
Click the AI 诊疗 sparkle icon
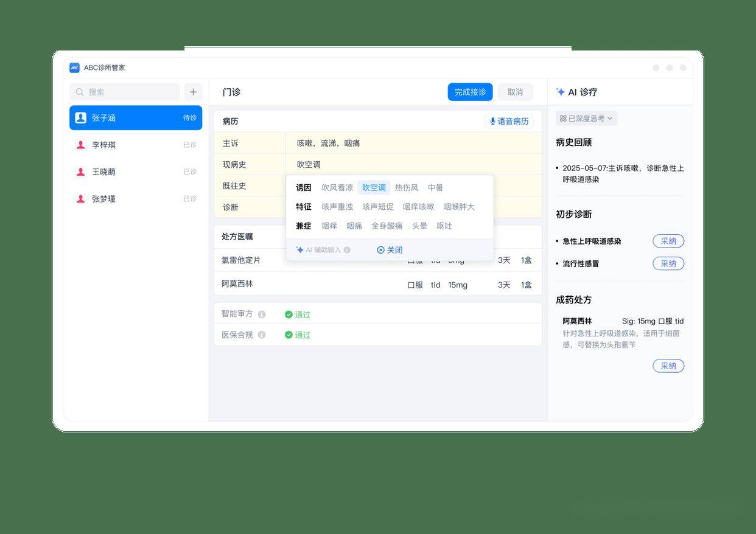coord(561,92)
